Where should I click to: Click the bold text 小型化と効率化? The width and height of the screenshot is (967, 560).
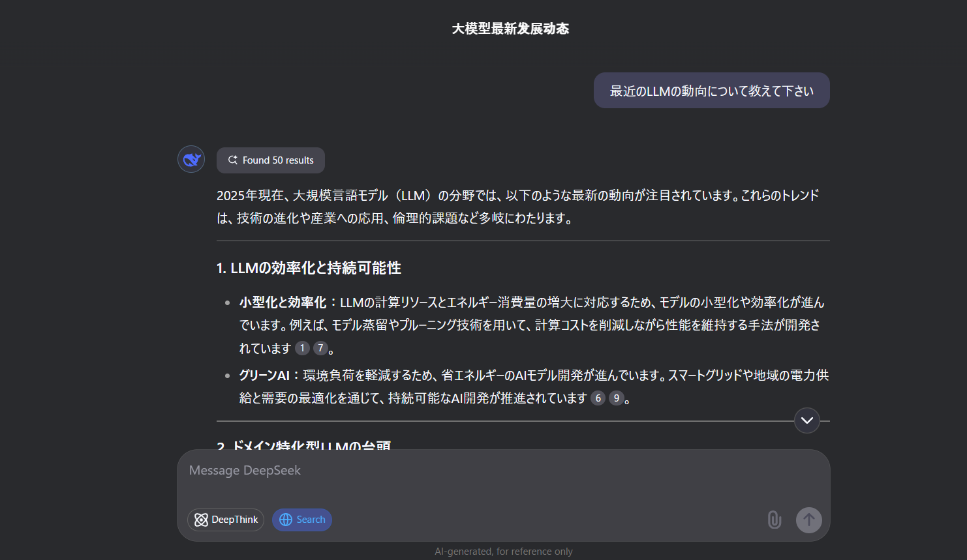pos(283,302)
